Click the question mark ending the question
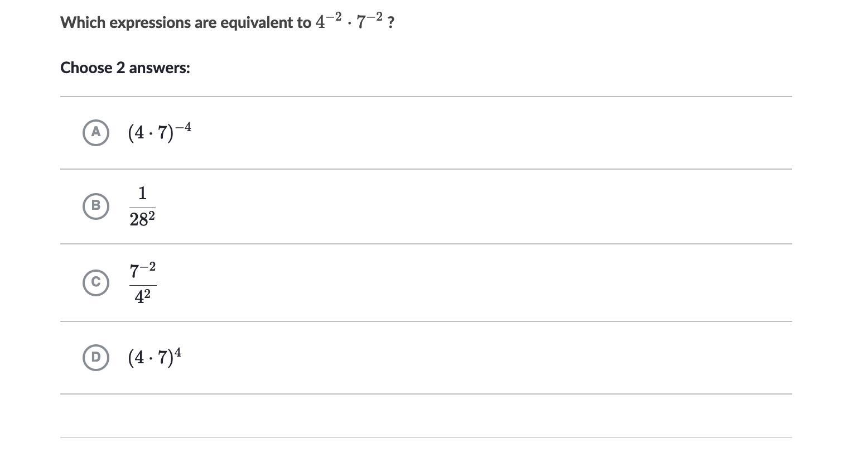The width and height of the screenshot is (868, 452). click(391, 23)
